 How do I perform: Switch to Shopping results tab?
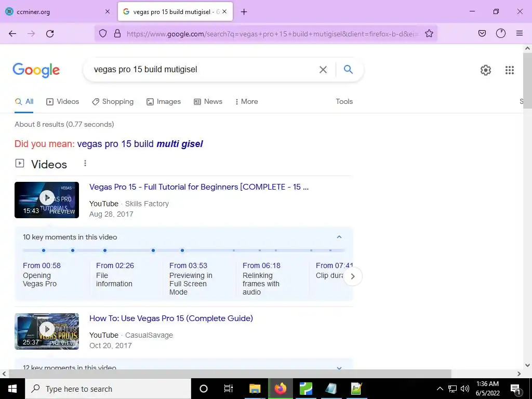pyautogui.click(x=113, y=102)
